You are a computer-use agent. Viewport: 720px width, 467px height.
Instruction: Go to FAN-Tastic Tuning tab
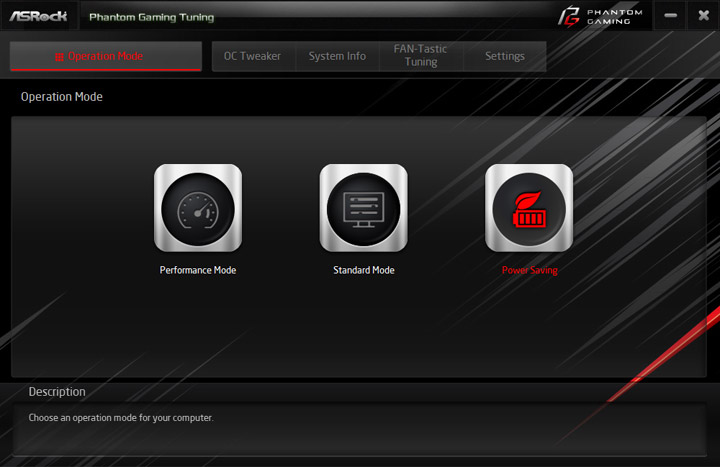(421, 56)
